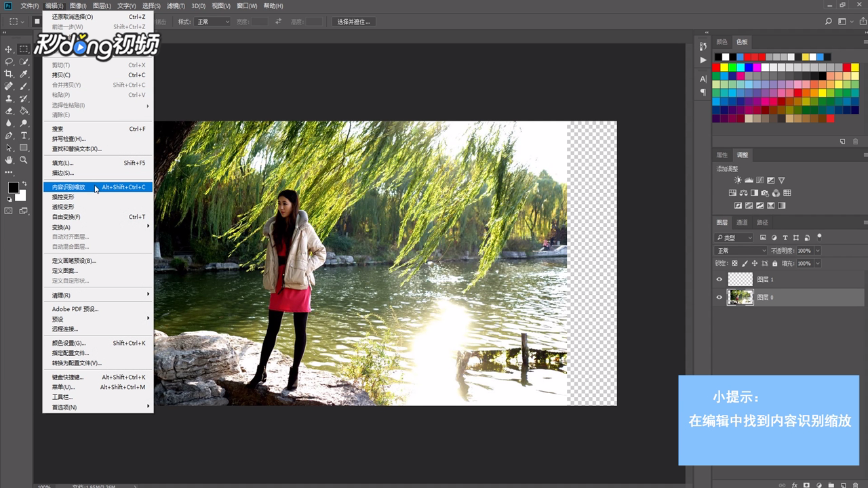Image resolution: width=868 pixels, height=488 pixels.
Task: Select the Spot Healing Brush tool
Action: (x=9, y=86)
